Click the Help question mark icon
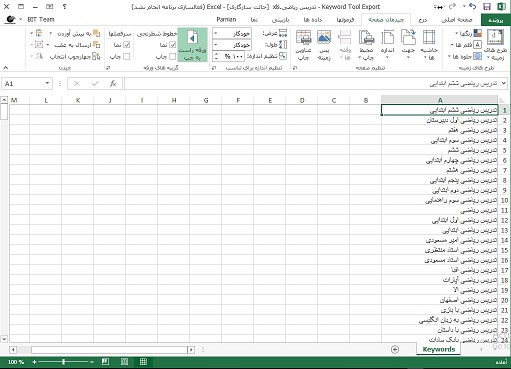 coord(65,6)
